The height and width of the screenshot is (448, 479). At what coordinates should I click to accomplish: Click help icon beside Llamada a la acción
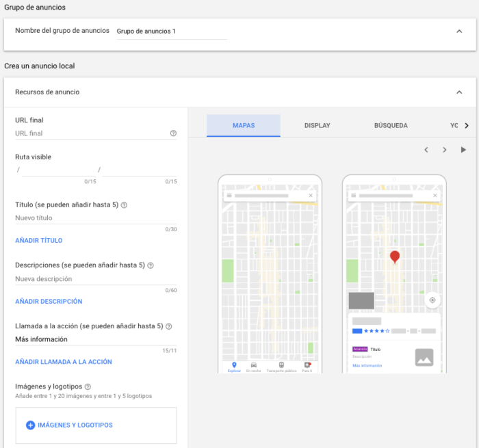(168, 326)
